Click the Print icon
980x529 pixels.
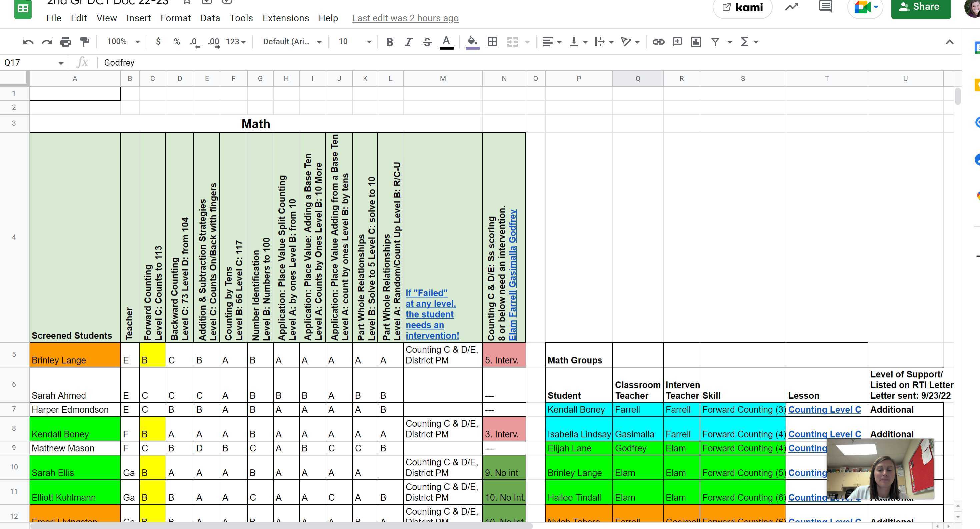(x=65, y=42)
